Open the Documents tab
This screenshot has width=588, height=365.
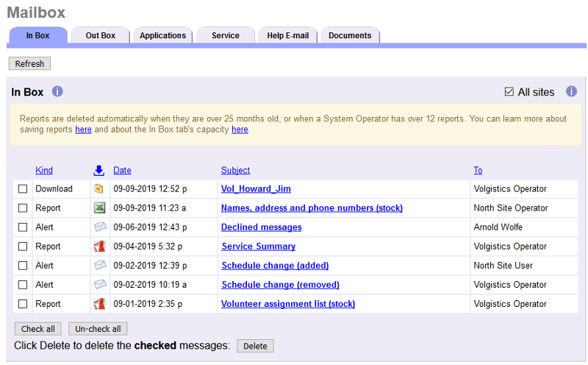coord(351,35)
